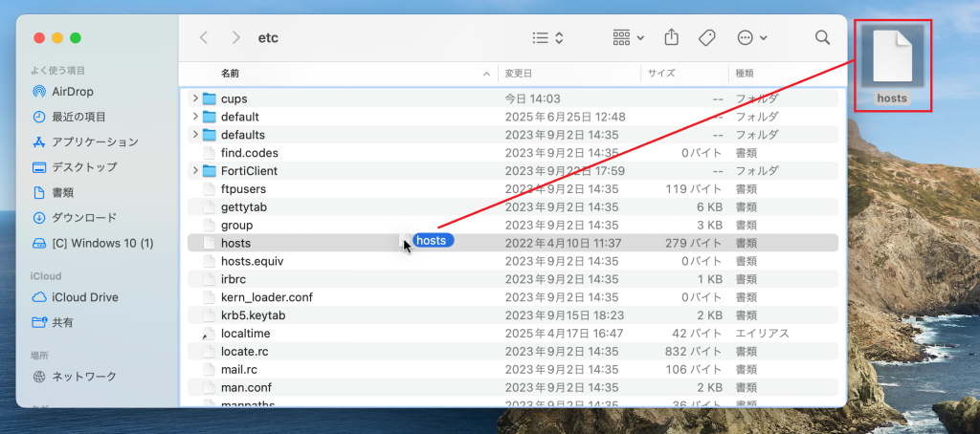Select the mail.rc file
The width and height of the screenshot is (980, 434).
(x=513, y=370)
